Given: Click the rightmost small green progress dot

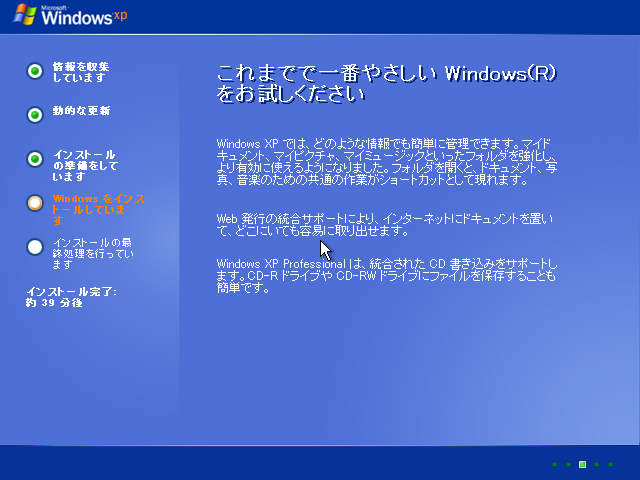Looking at the screenshot, I should point(611,464).
